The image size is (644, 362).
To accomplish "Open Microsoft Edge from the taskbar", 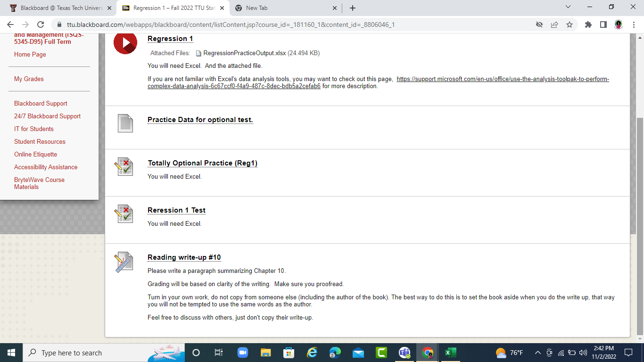I will click(x=335, y=353).
